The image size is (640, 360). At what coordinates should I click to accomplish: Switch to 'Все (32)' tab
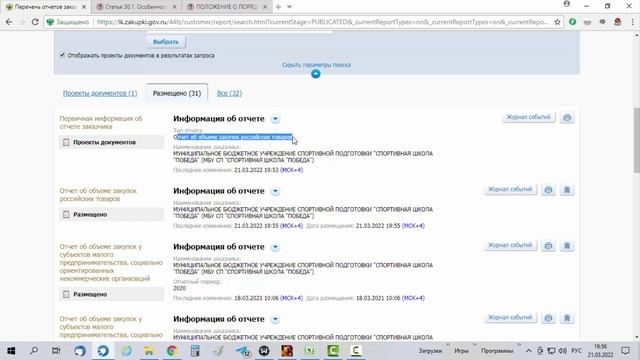[229, 93]
